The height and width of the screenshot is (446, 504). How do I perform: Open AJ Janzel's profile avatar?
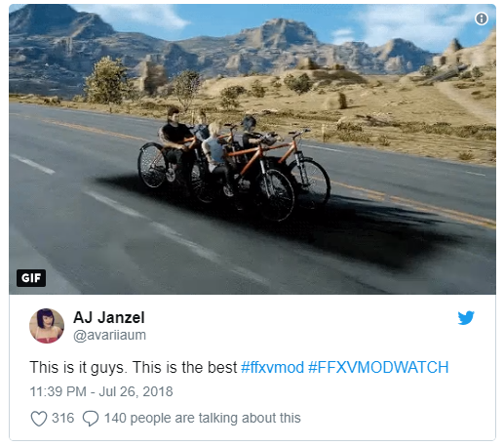(x=47, y=326)
